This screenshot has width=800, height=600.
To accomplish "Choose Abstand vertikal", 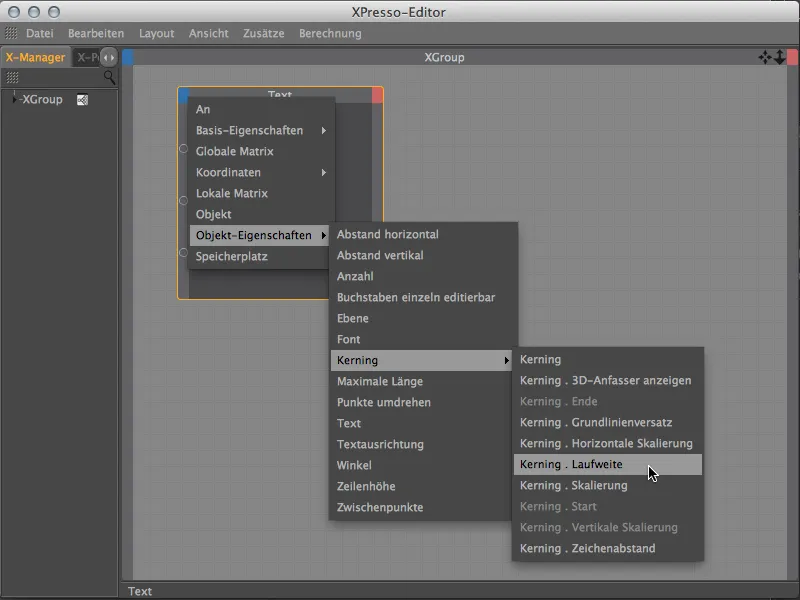I will click(423, 255).
